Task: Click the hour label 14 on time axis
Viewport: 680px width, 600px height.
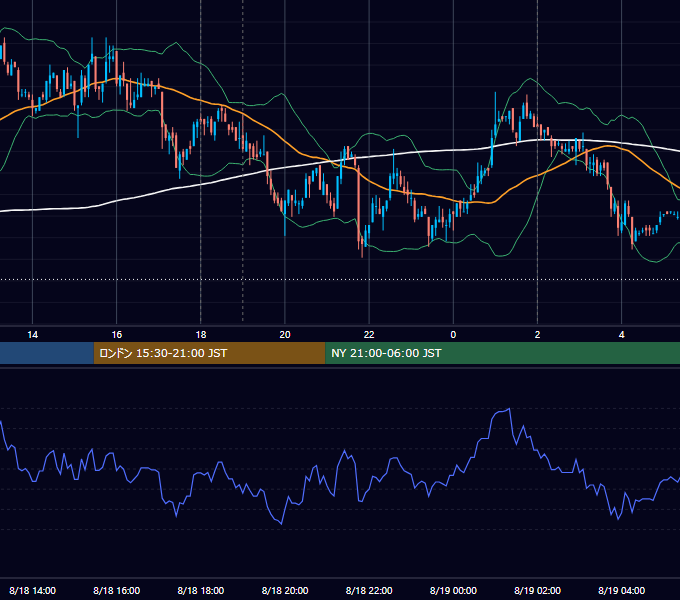Action: click(33, 335)
